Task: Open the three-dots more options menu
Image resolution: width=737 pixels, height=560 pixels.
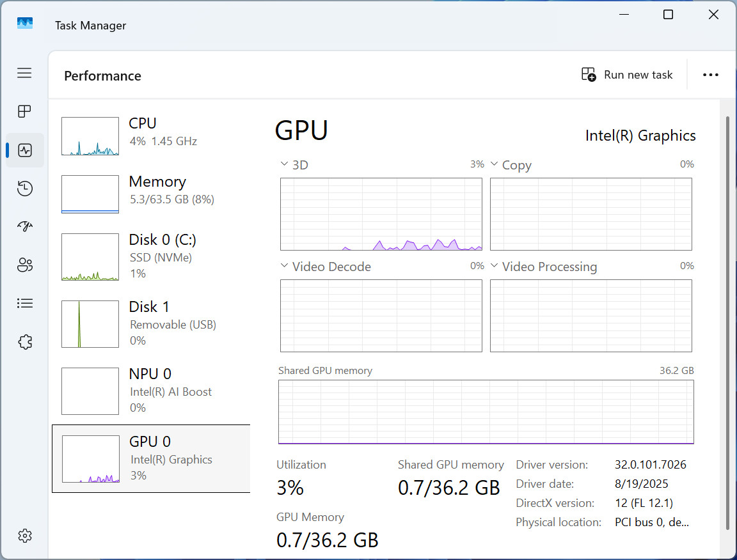Action: pyautogui.click(x=710, y=75)
